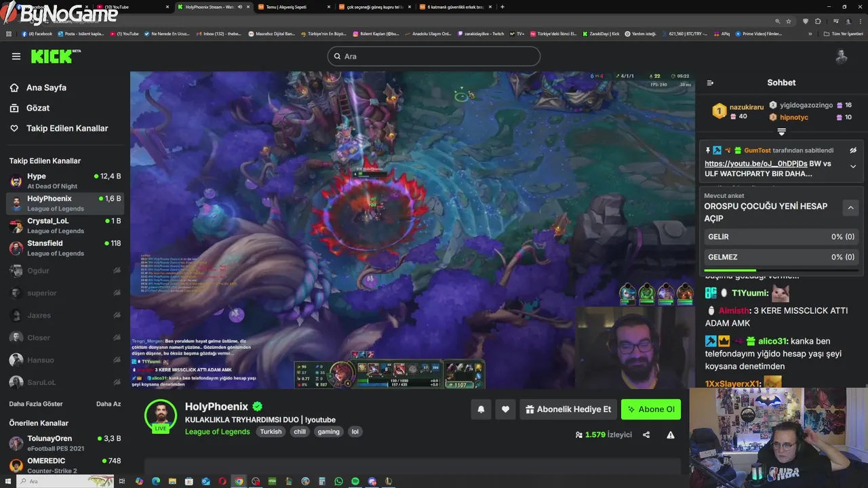Open the pinned youtu.be link
Screen dimensions: 868x488
click(756, 164)
